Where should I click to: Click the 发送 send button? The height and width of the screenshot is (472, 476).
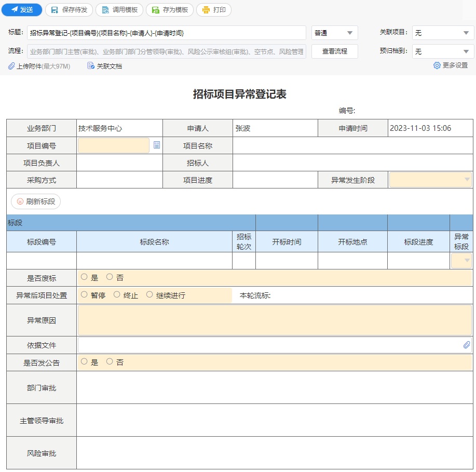tap(22, 10)
